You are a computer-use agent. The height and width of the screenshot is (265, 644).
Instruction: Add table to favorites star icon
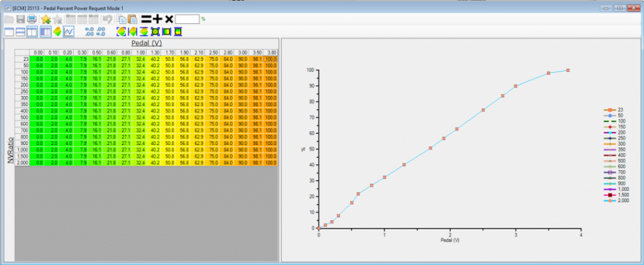pos(46,19)
